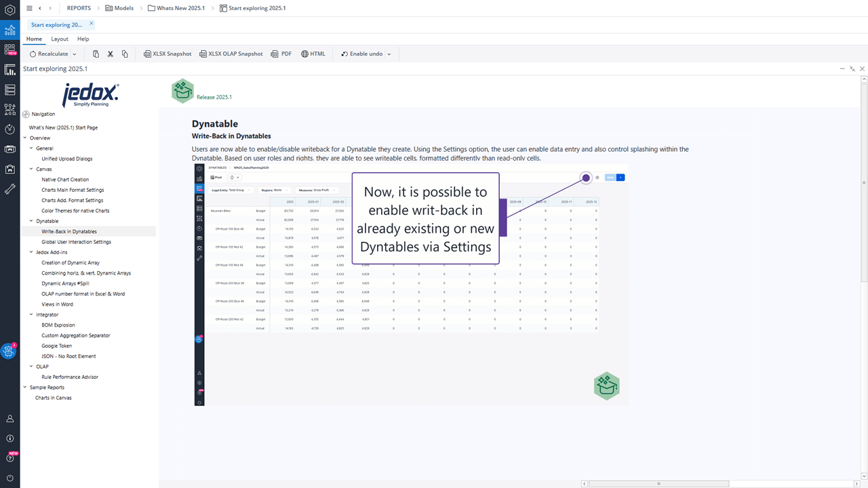The height and width of the screenshot is (488, 868).
Task: Collapse the OLAP tree node
Action: tap(31, 367)
